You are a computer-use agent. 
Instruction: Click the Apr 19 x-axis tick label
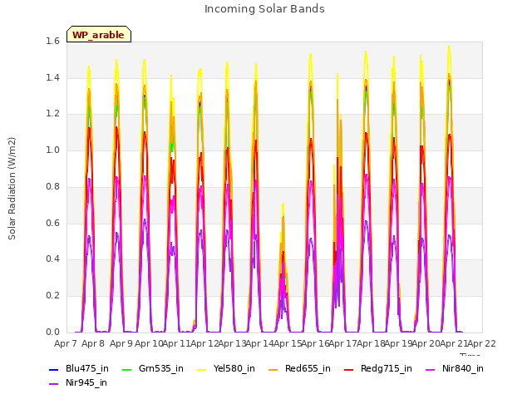[x=399, y=343]
